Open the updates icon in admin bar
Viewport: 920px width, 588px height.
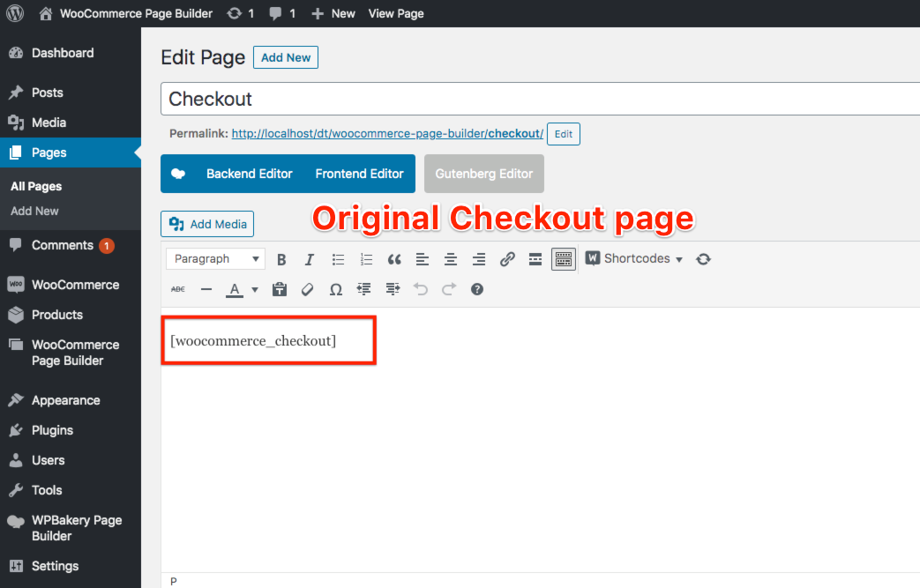tap(241, 13)
